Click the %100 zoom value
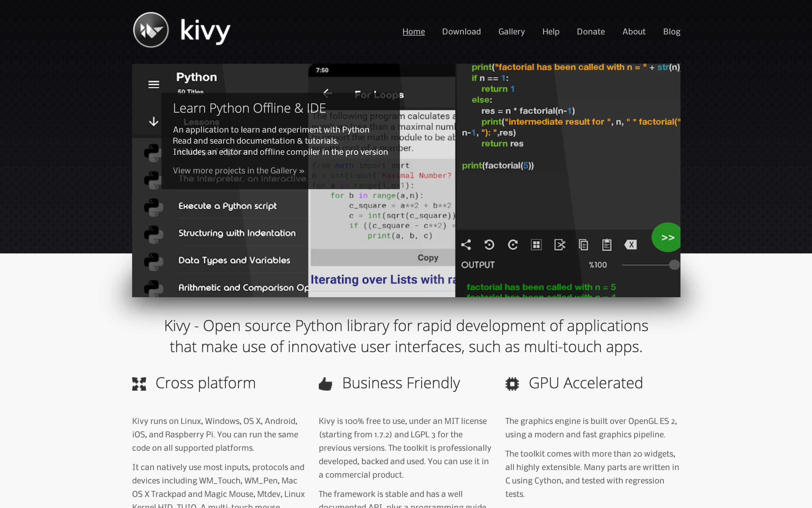The image size is (812, 508). [x=598, y=265]
